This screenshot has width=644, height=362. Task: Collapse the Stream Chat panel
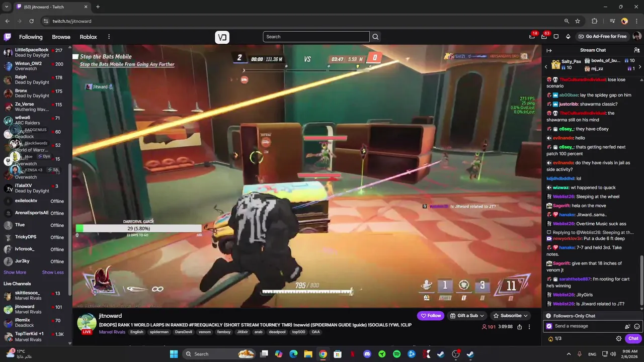pos(549,50)
